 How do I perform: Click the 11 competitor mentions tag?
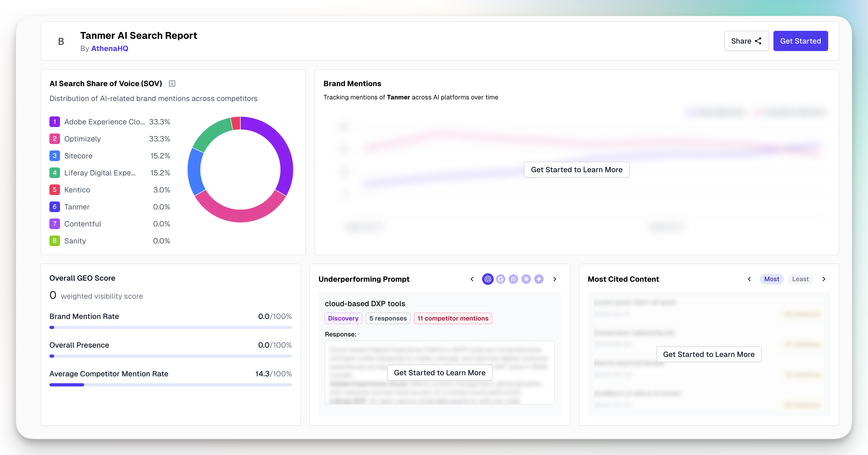tap(453, 318)
